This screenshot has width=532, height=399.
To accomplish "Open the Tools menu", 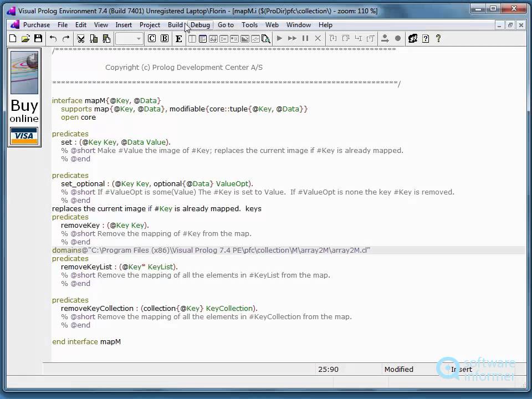I will [249, 25].
